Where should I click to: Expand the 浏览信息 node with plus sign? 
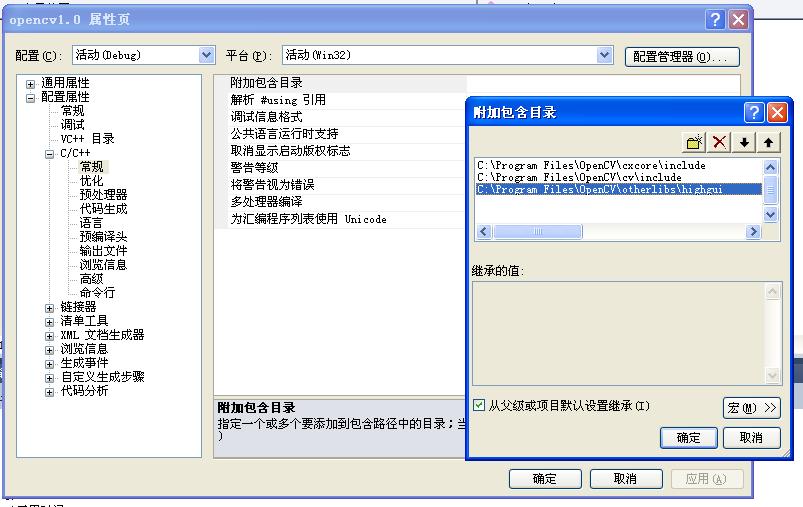point(50,350)
